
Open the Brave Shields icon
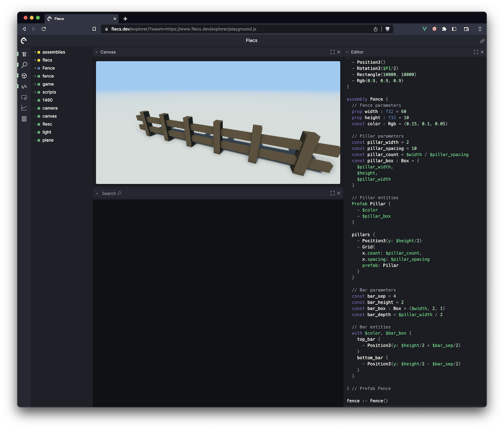pos(387,29)
